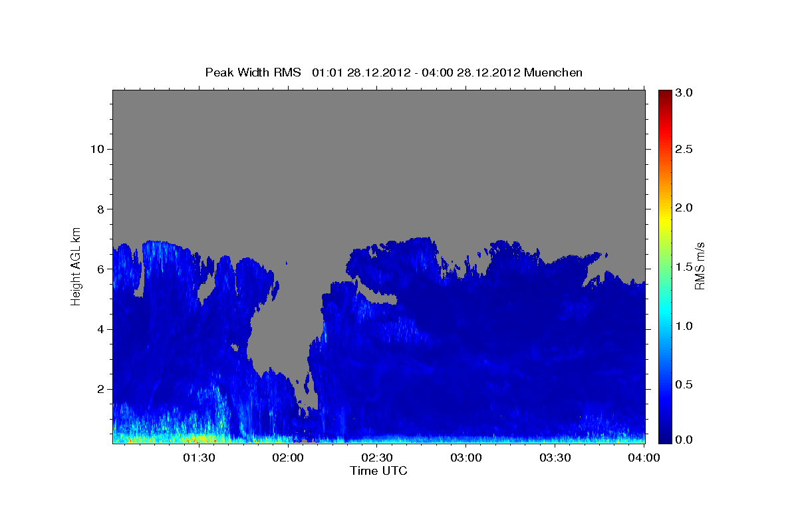The width and height of the screenshot is (798, 532).
Task: Click the height tick label 8
Action: click(100, 209)
